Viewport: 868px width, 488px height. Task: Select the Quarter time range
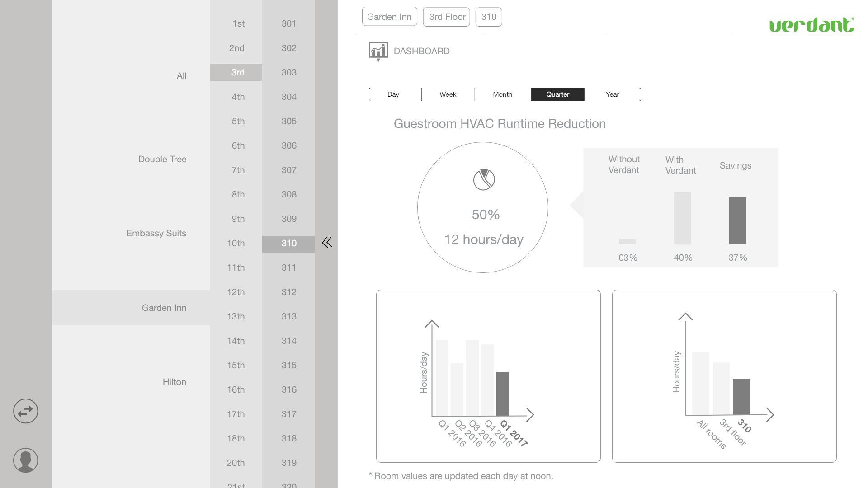[557, 94]
